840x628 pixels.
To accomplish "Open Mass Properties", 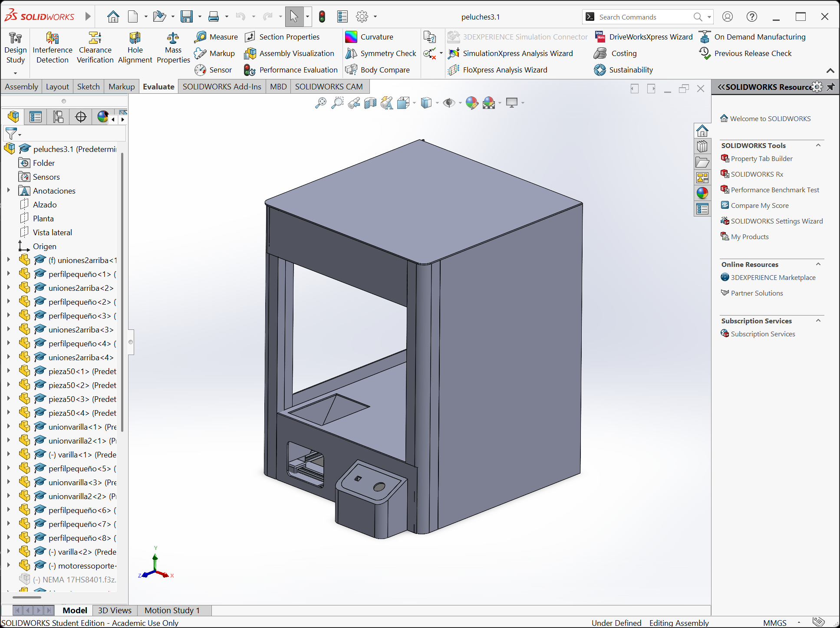I will pos(173,48).
